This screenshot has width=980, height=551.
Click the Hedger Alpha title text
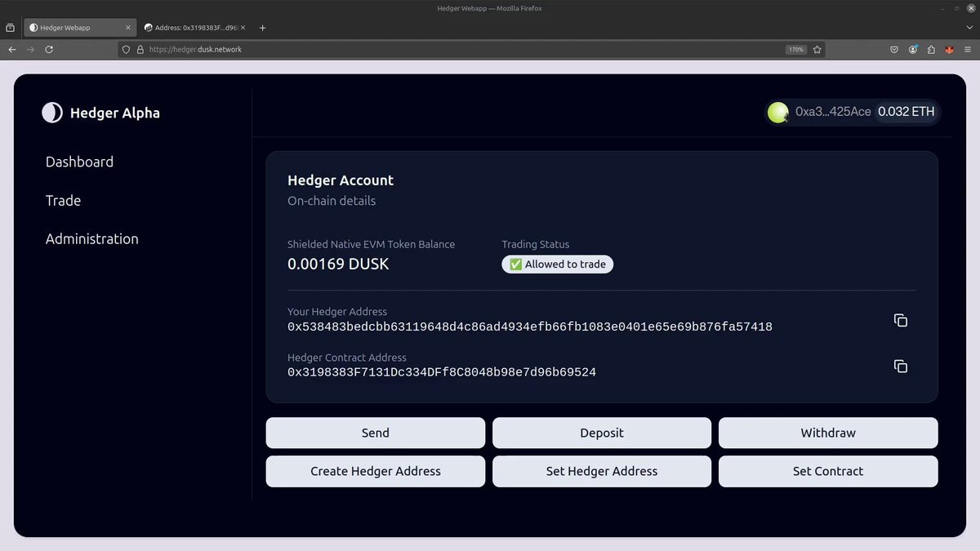click(115, 113)
